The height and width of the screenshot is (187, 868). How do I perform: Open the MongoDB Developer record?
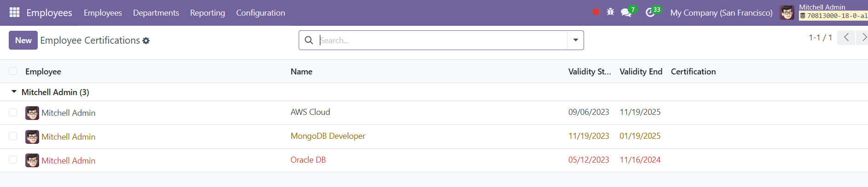pyautogui.click(x=328, y=136)
